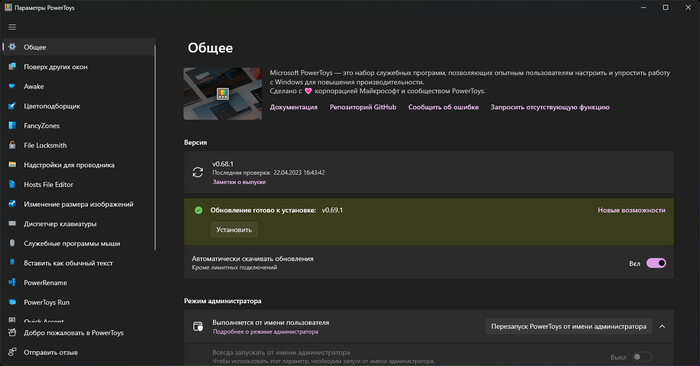Click the Awake module icon
This screenshot has height=366, width=700.
tap(12, 86)
